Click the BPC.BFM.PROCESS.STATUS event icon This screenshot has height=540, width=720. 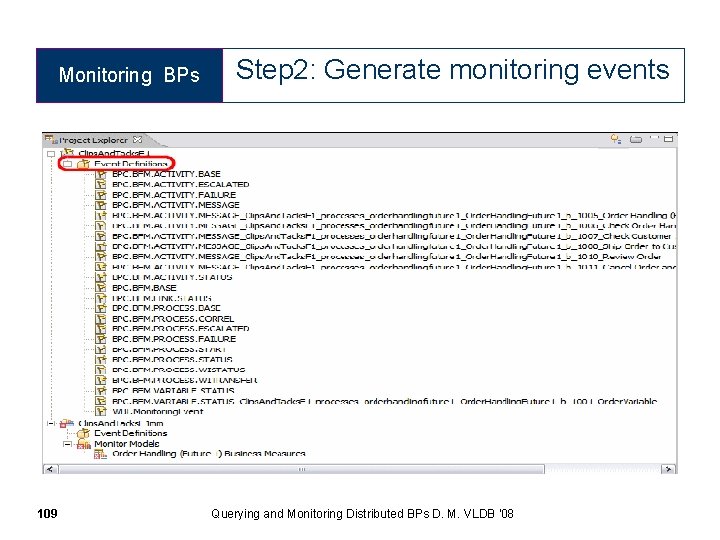[101, 360]
